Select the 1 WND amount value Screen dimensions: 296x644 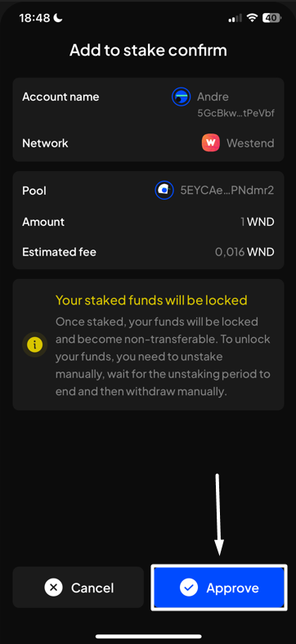point(257,223)
